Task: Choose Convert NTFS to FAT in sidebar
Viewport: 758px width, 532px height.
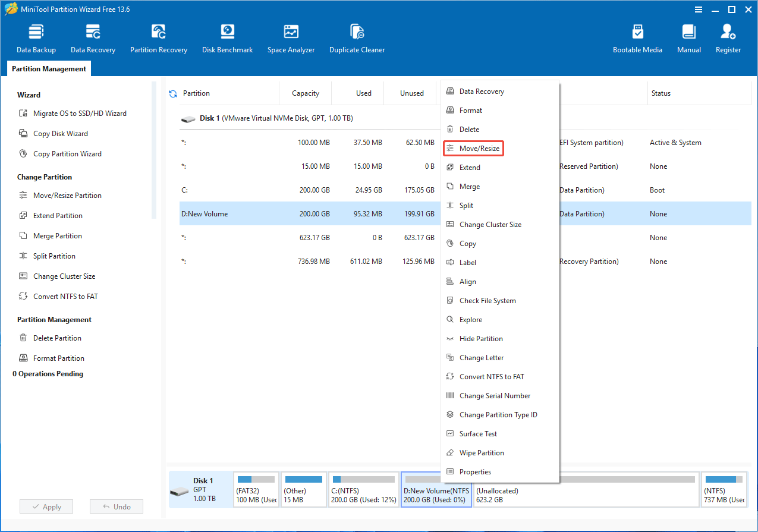Action: click(58, 297)
